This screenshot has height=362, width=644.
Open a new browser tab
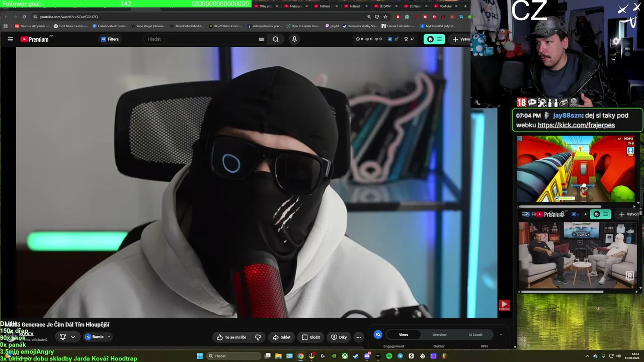(465, 6)
